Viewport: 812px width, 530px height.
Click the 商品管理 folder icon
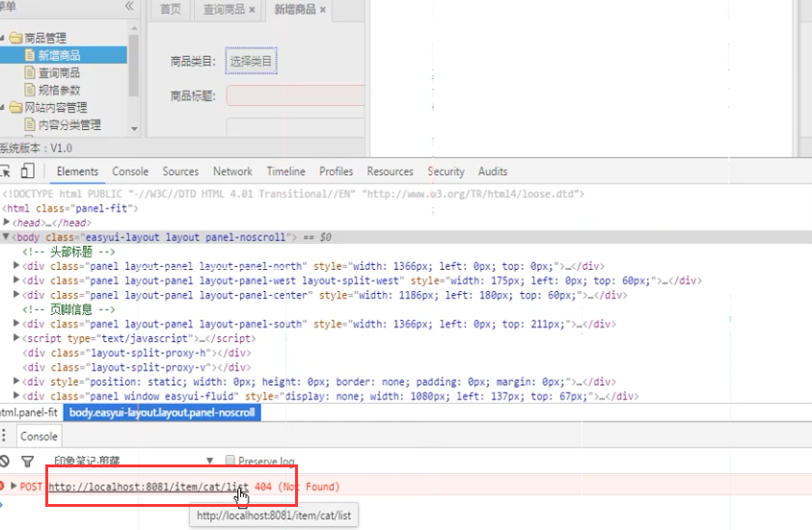click(16, 38)
